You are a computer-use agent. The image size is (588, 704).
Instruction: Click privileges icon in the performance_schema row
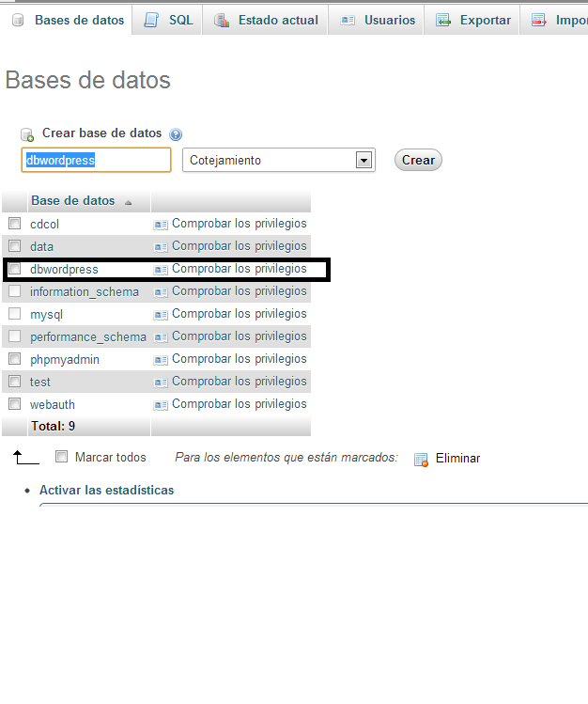(x=161, y=337)
